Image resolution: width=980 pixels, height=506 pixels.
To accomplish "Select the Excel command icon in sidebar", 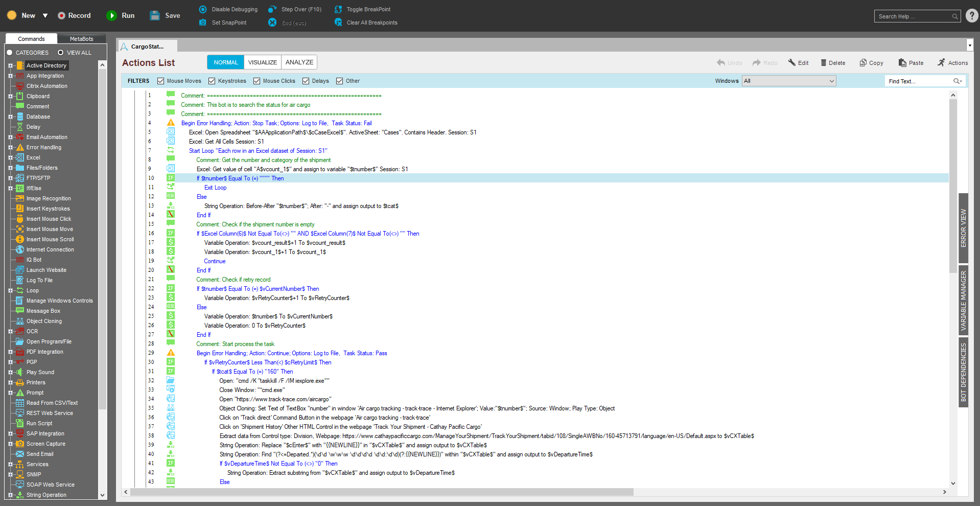I will click(20, 157).
